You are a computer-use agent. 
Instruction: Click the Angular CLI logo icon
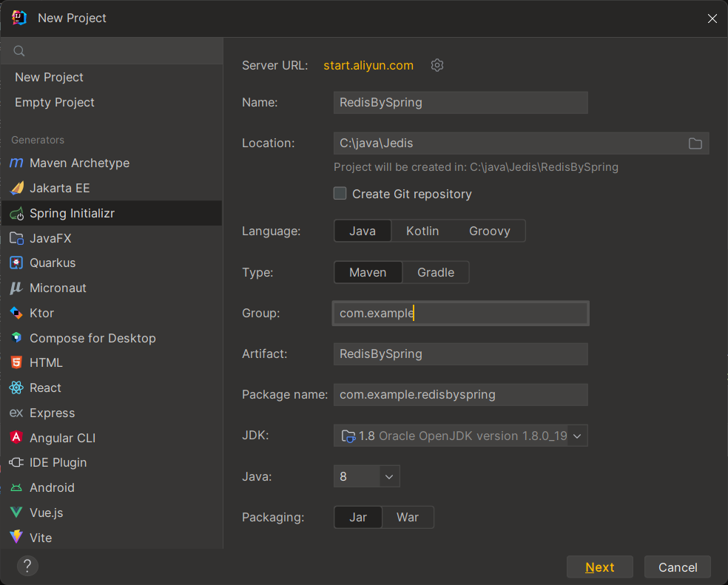click(x=16, y=437)
